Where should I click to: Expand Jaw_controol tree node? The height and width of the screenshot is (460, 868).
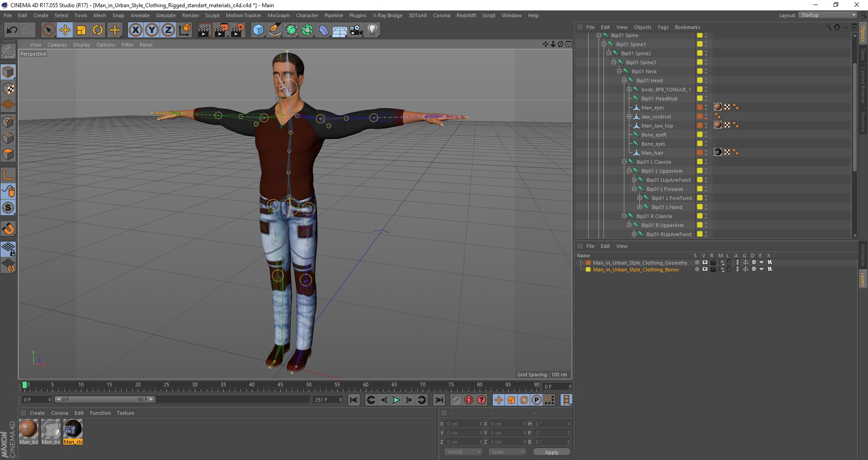[x=629, y=117]
